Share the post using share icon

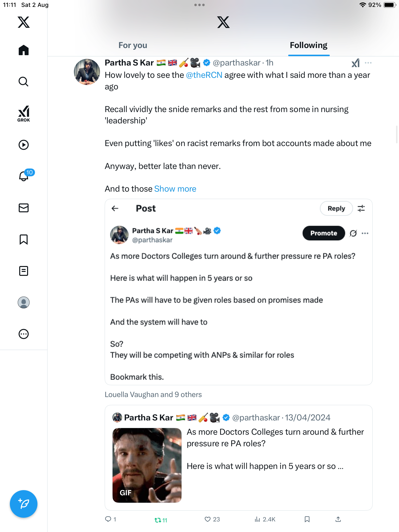tap(338, 519)
